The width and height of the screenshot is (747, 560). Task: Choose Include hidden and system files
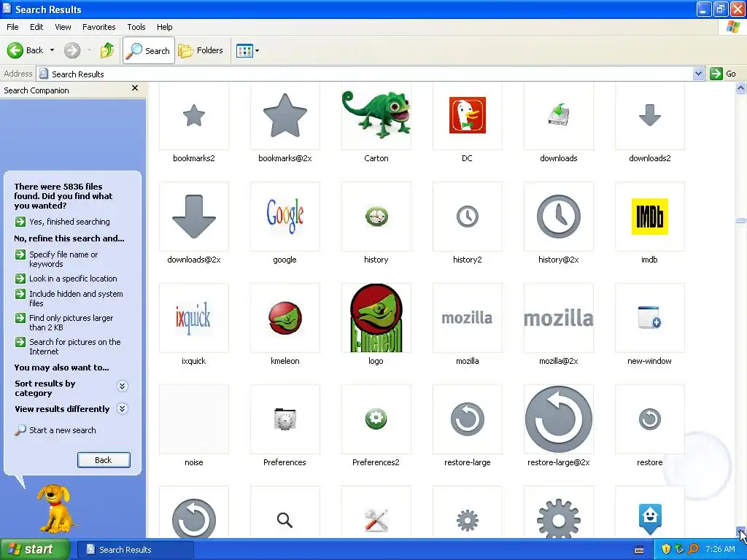tap(69, 298)
